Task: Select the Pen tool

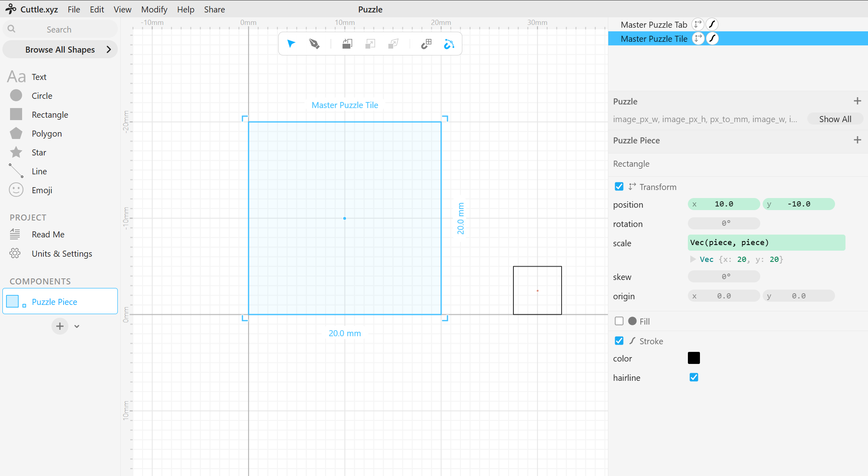Action: click(x=314, y=44)
